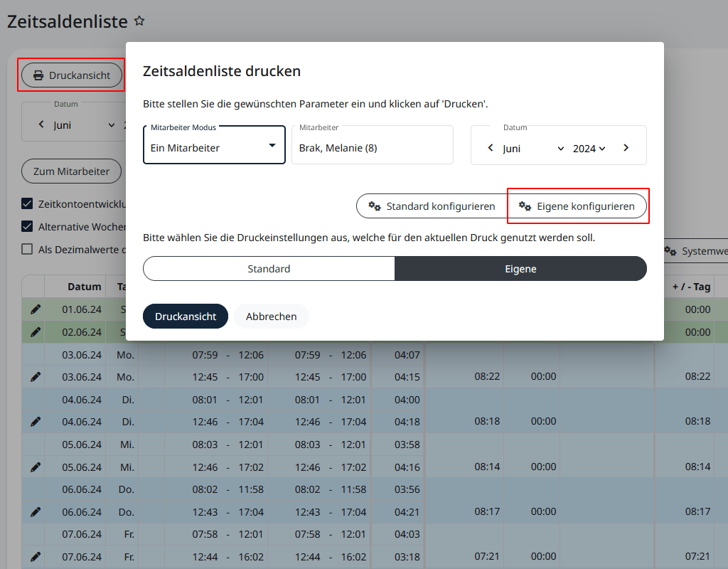
Task: Click the pencil icon for 07.06.24 row
Action: [x=36, y=556]
